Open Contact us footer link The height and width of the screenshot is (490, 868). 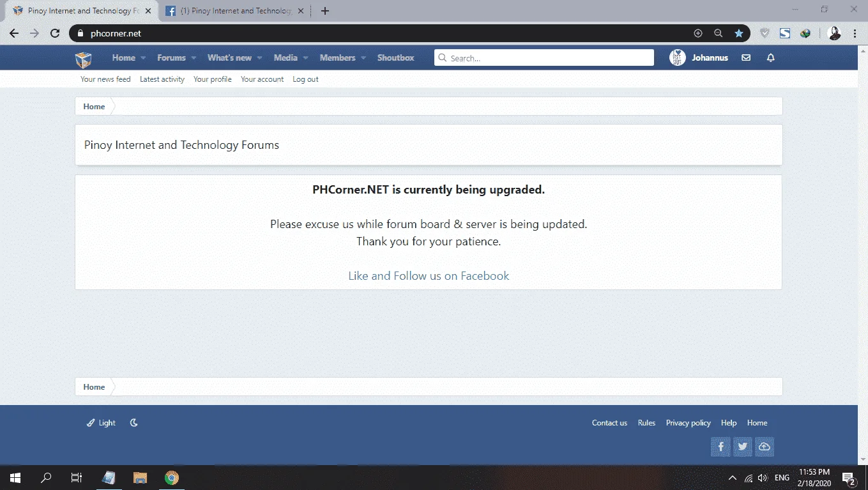[x=609, y=423]
